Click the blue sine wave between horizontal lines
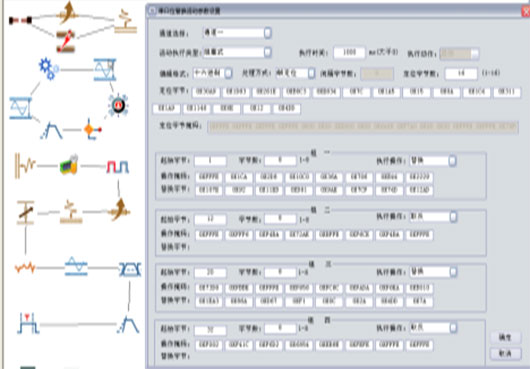530x369 pixels. pyautogui.click(x=76, y=266)
